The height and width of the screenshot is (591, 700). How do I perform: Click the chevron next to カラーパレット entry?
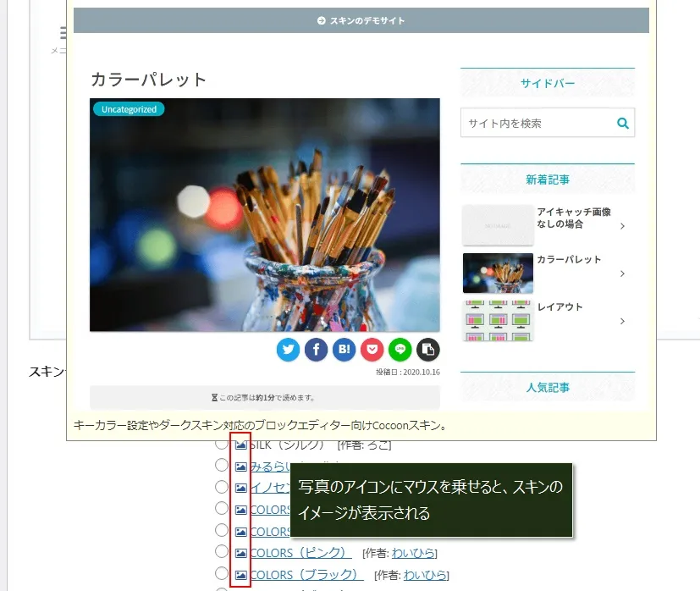pos(622,273)
